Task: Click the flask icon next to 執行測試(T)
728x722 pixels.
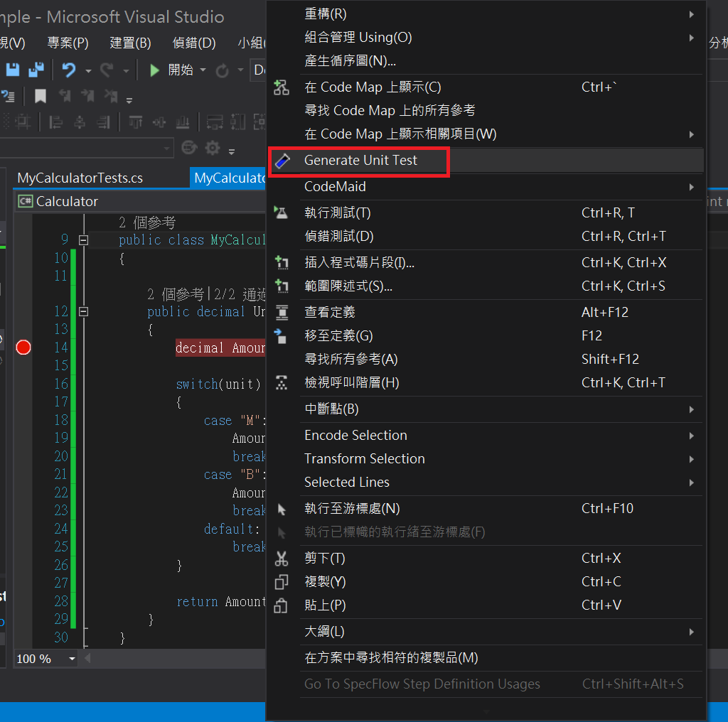Action: [x=281, y=212]
